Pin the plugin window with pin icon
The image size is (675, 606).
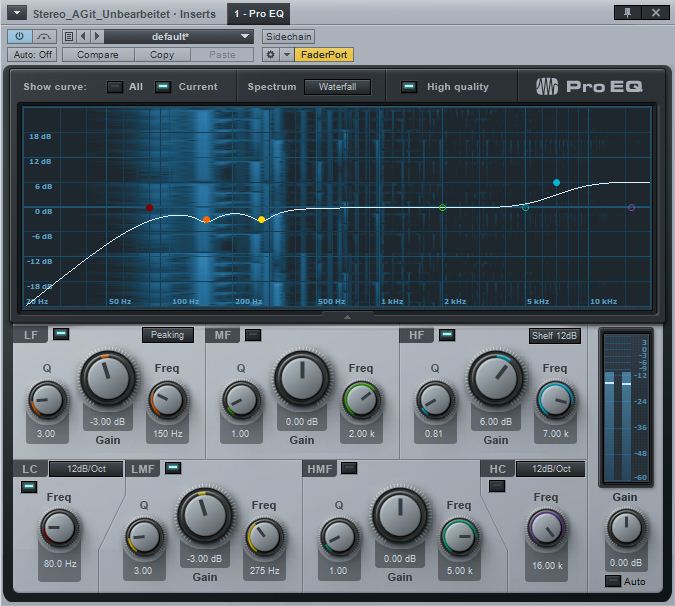(627, 12)
